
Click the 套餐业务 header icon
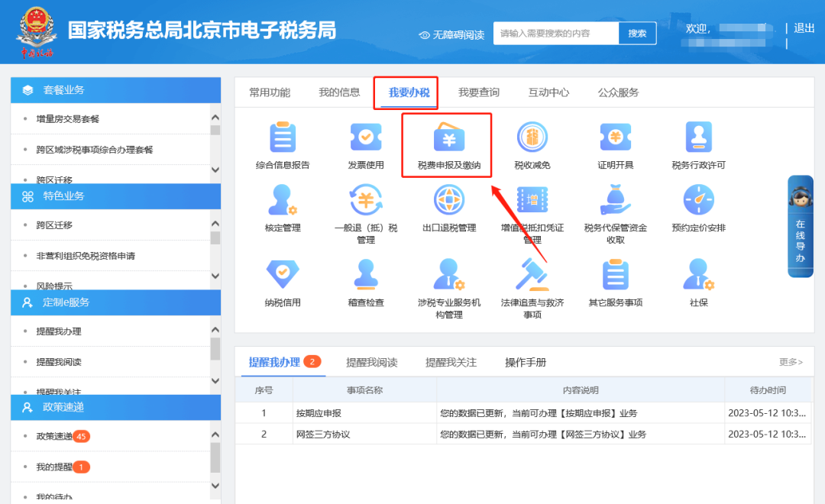pyautogui.click(x=28, y=90)
